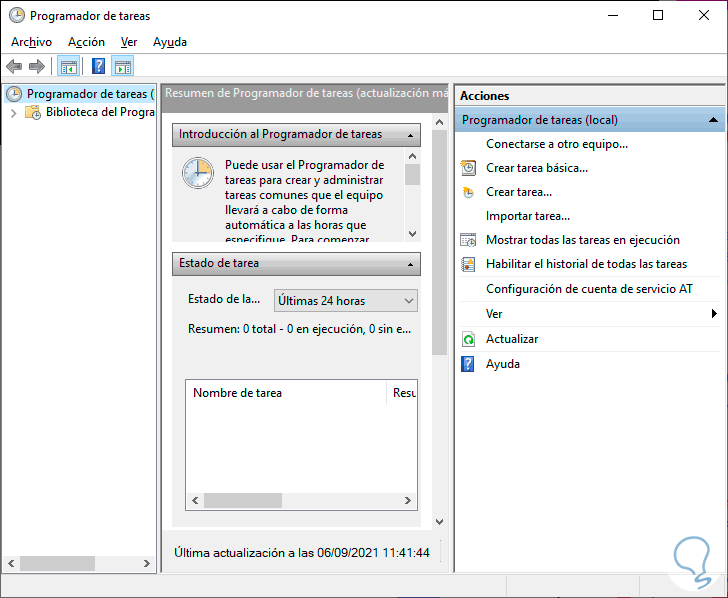Click the blue help toolbar icon
The width and height of the screenshot is (728, 598).
[98, 67]
